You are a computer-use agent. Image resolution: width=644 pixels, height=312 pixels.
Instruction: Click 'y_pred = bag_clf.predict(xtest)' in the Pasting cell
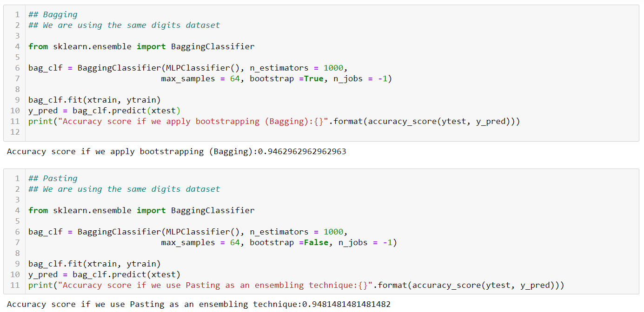point(104,274)
